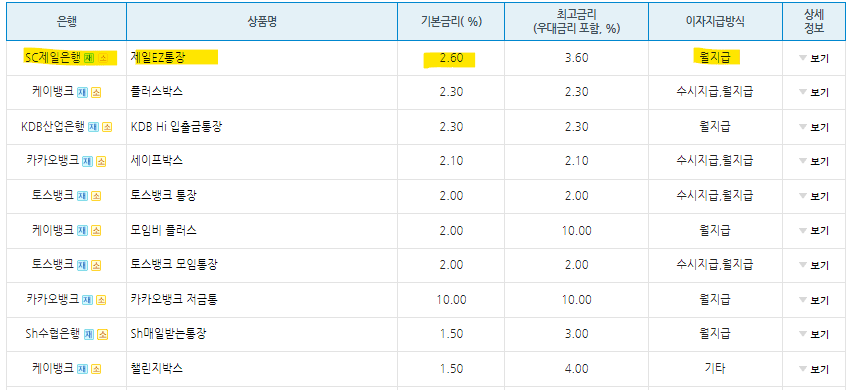The image size is (855, 390).
Task: Select product name 제일EZ통장
Action: 159,57
